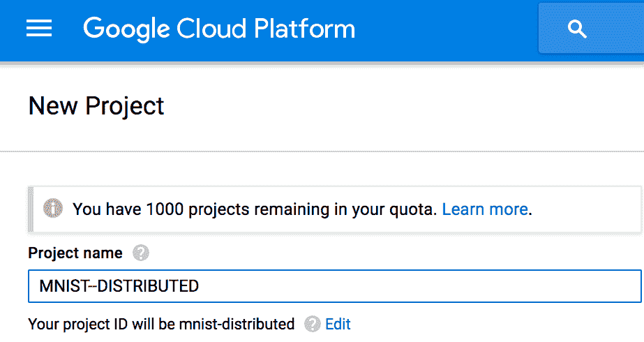Screen dimensions: 644x342
Task: Click the quota remaining message text
Action: pos(255,209)
